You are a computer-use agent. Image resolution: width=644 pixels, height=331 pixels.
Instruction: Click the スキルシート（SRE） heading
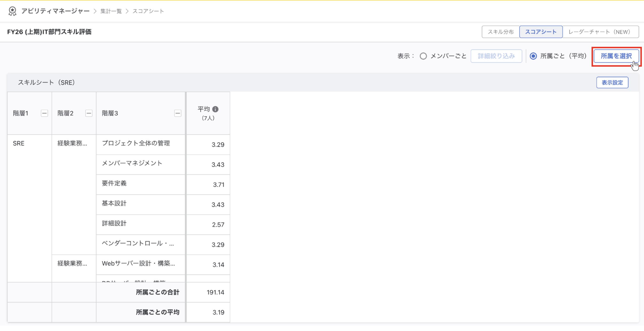(46, 83)
